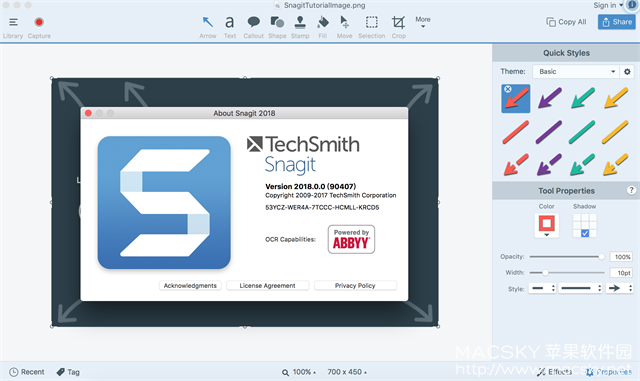Choose the purple arrow quick style
This screenshot has width=640, height=381.
tap(549, 98)
